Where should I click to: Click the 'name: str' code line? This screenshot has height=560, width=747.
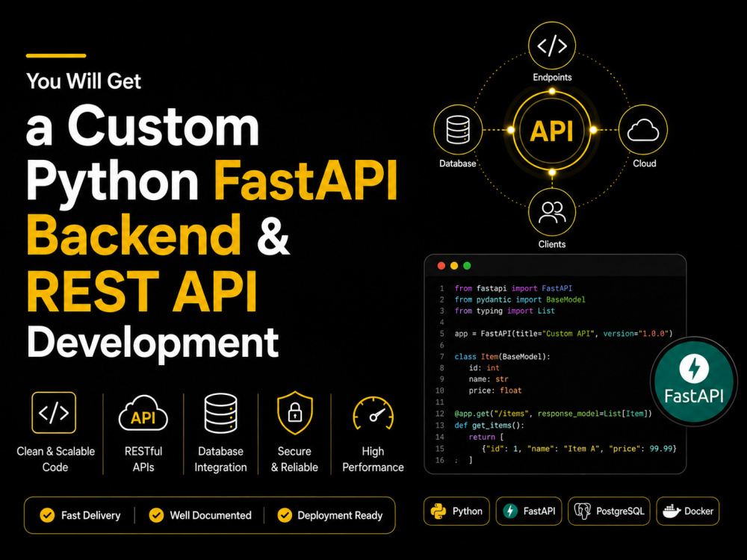pyautogui.click(x=489, y=379)
